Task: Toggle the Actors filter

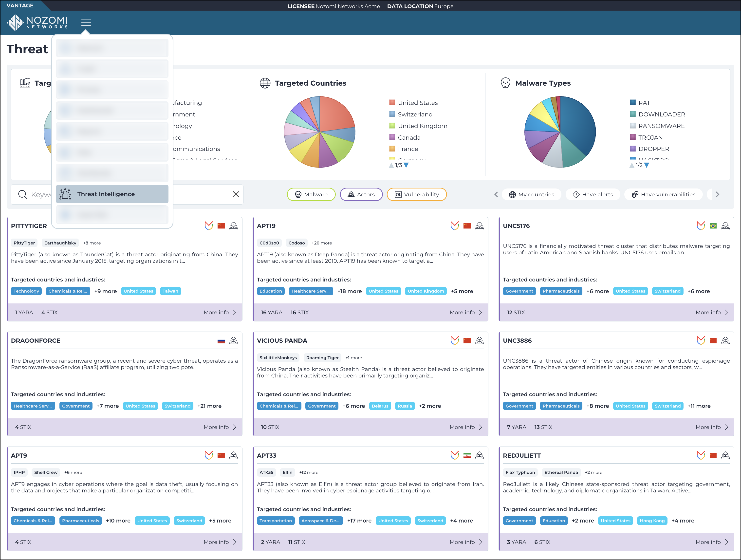Action: [361, 194]
